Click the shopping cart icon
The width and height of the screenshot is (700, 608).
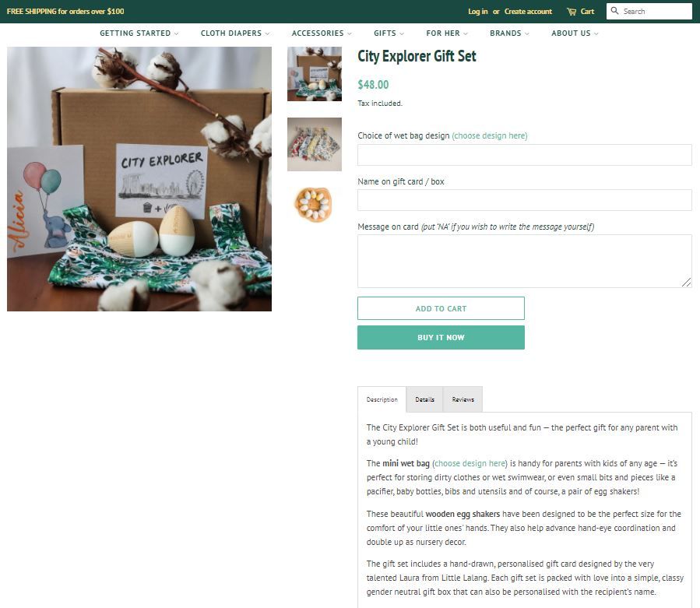[x=572, y=12]
